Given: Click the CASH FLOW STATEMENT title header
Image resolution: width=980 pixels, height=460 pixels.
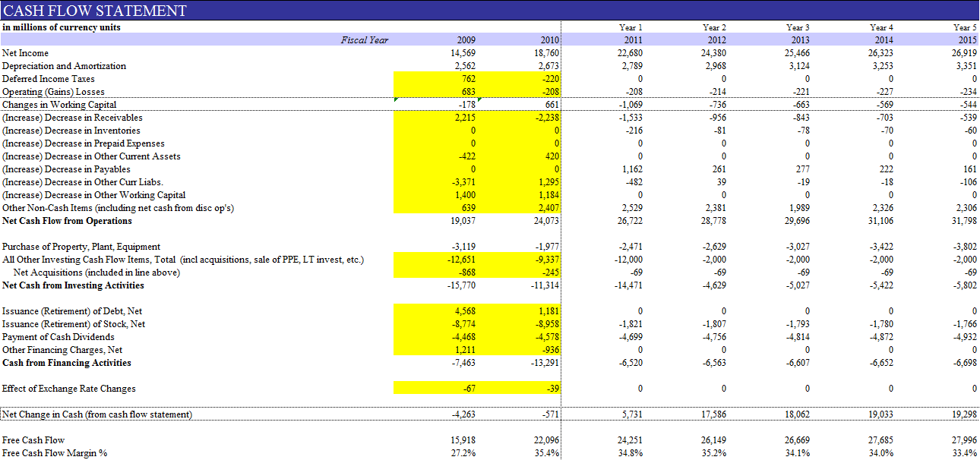Looking at the screenshot, I should pyautogui.click(x=96, y=11).
